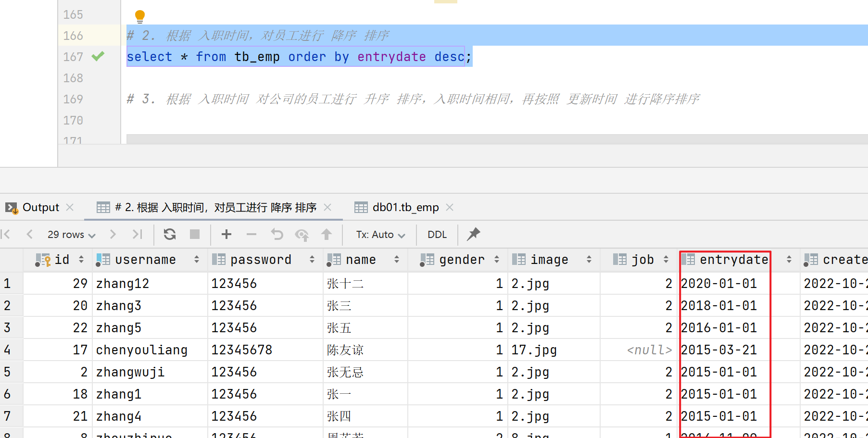The height and width of the screenshot is (438, 868).
Task: Click line number 166 in the gutter
Action: click(73, 36)
